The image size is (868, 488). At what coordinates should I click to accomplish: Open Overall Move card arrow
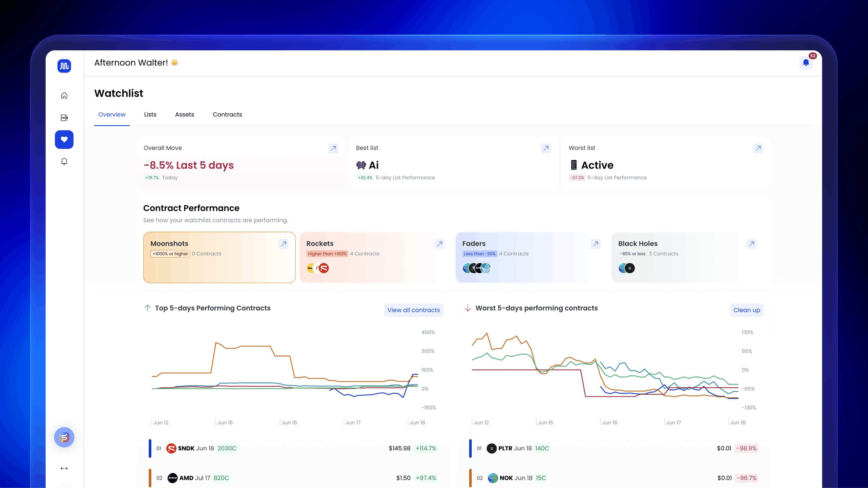pos(333,148)
